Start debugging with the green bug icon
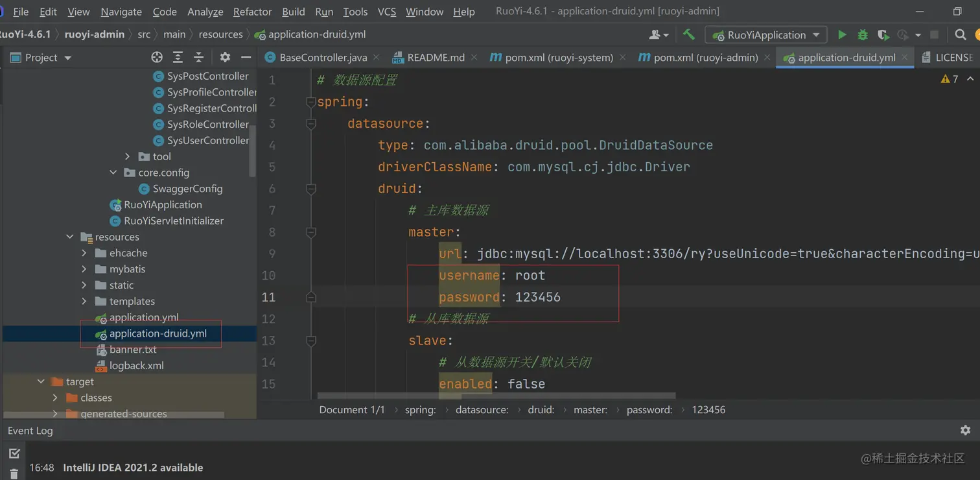The width and height of the screenshot is (980, 480). tap(863, 34)
